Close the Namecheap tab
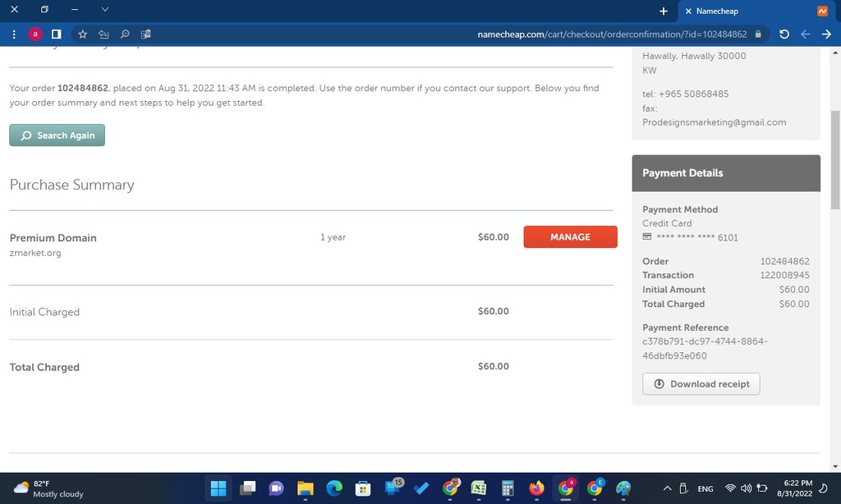 click(x=688, y=11)
